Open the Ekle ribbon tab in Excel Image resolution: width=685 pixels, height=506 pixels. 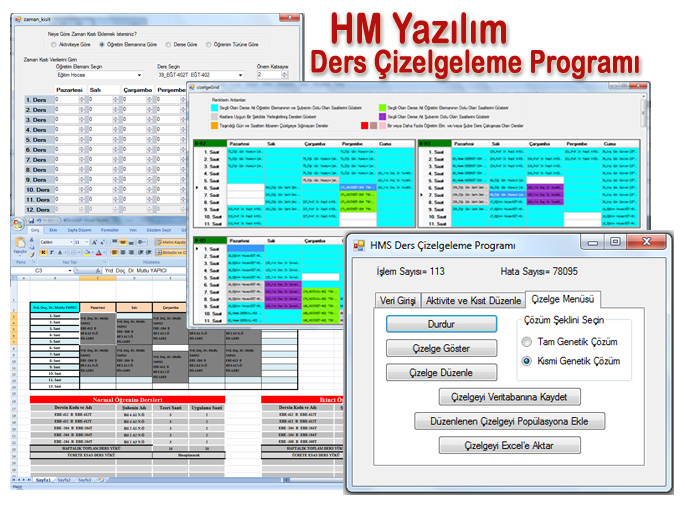tap(53, 230)
